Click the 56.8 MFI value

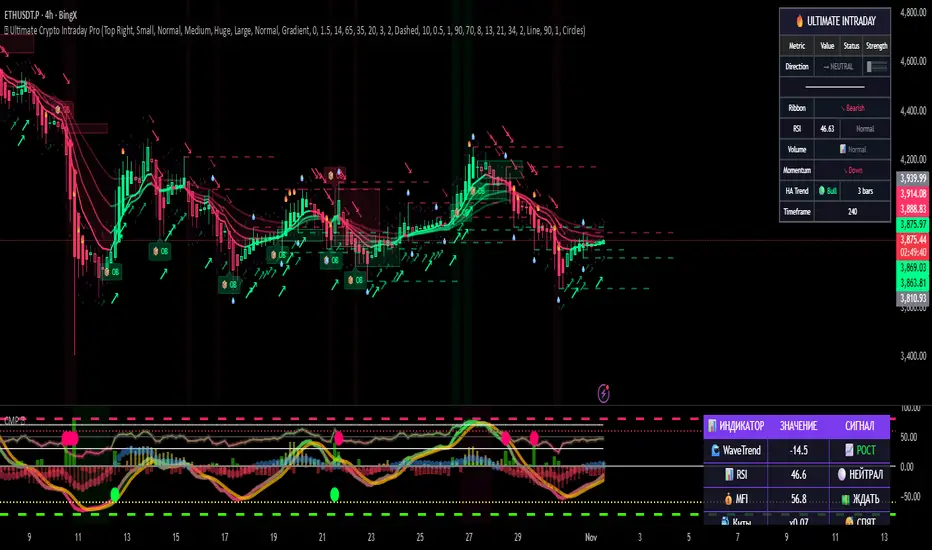(798, 499)
